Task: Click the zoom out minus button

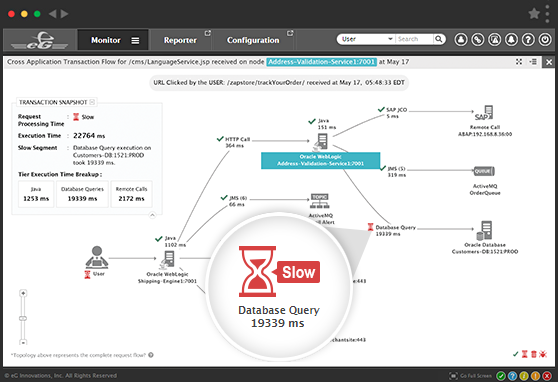Action: point(23,342)
